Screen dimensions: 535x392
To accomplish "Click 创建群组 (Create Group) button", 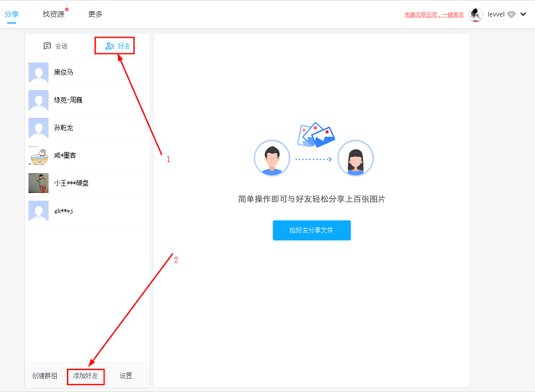I will click(45, 376).
